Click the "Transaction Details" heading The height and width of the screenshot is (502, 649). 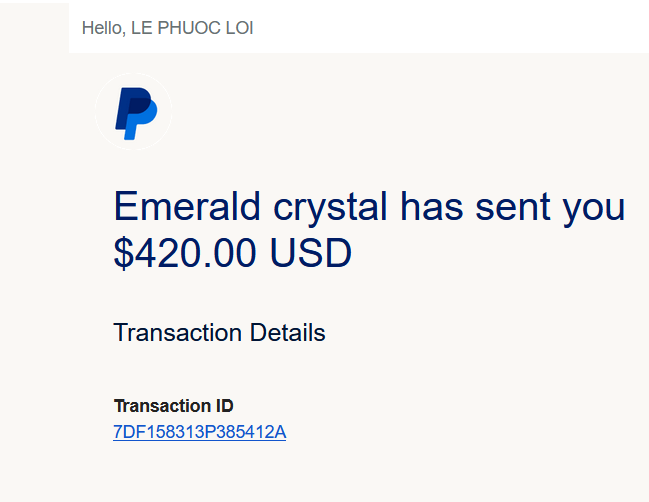219,332
